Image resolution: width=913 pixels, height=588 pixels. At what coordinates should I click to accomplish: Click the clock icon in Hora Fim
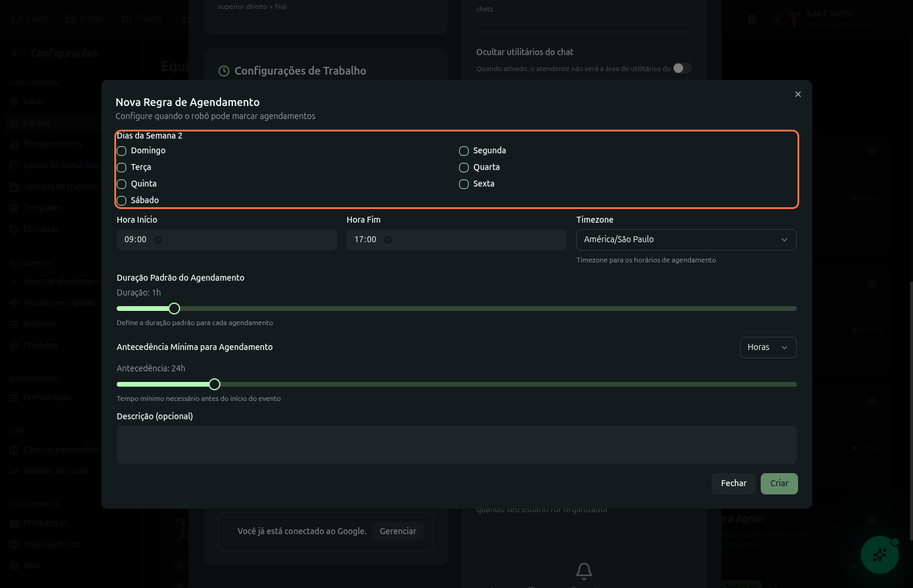point(388,240)
